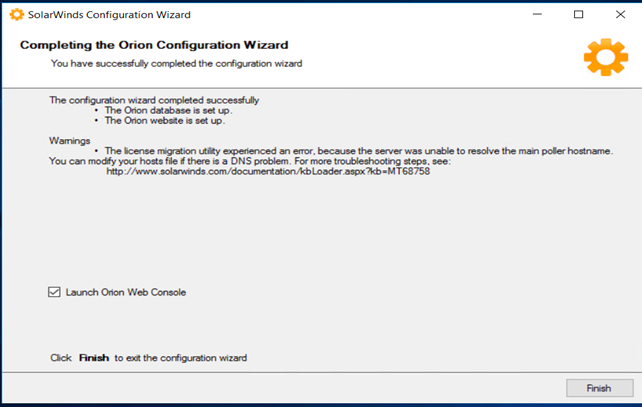Maximize the Configuration Wizard window
Screen dimensions: 642x407
pyautogui.click(x=579, y=14)
